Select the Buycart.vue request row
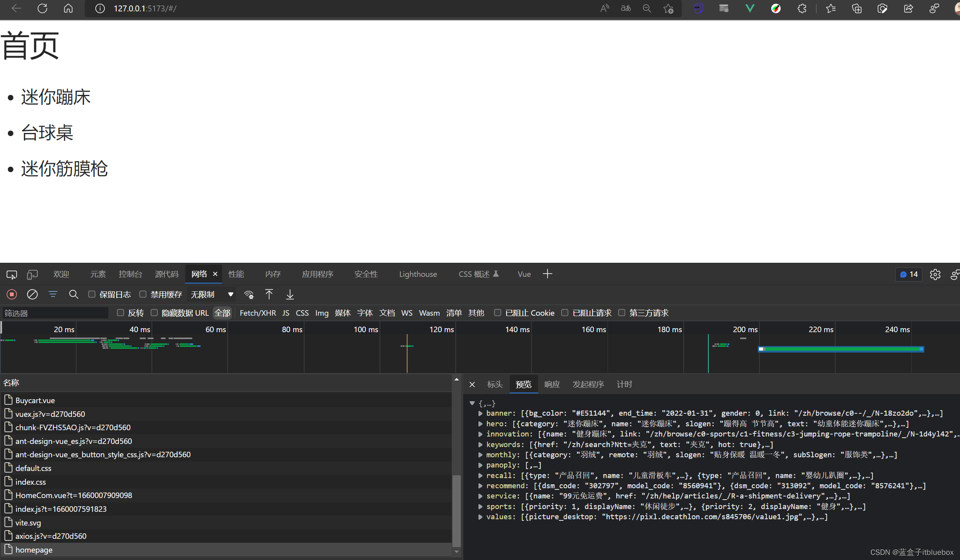 (226, 400)
